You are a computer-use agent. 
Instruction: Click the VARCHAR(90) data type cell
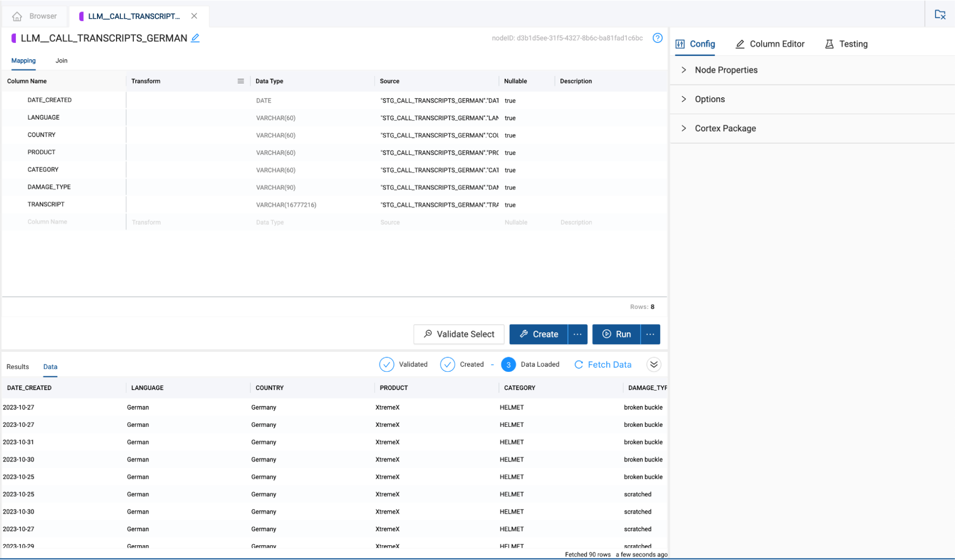(276, 188)
